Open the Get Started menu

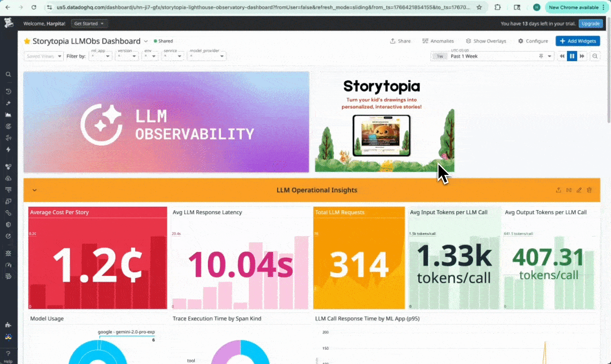point(89,23)
